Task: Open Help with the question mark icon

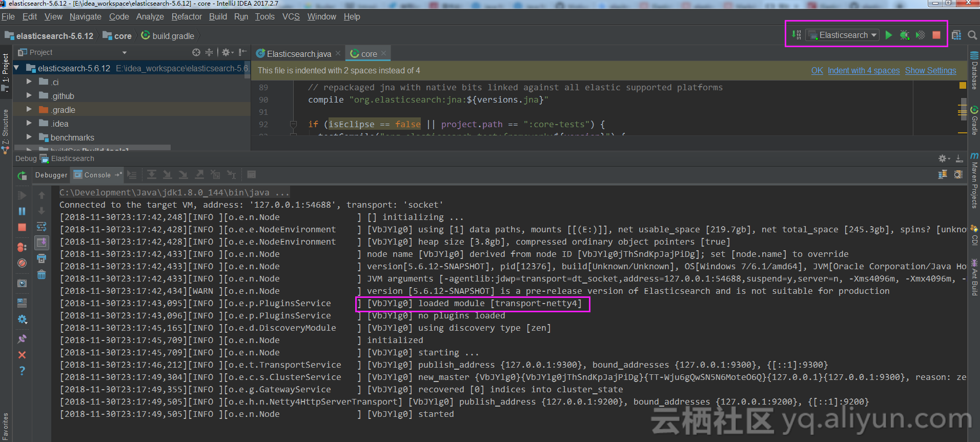Action: (22, 371)
